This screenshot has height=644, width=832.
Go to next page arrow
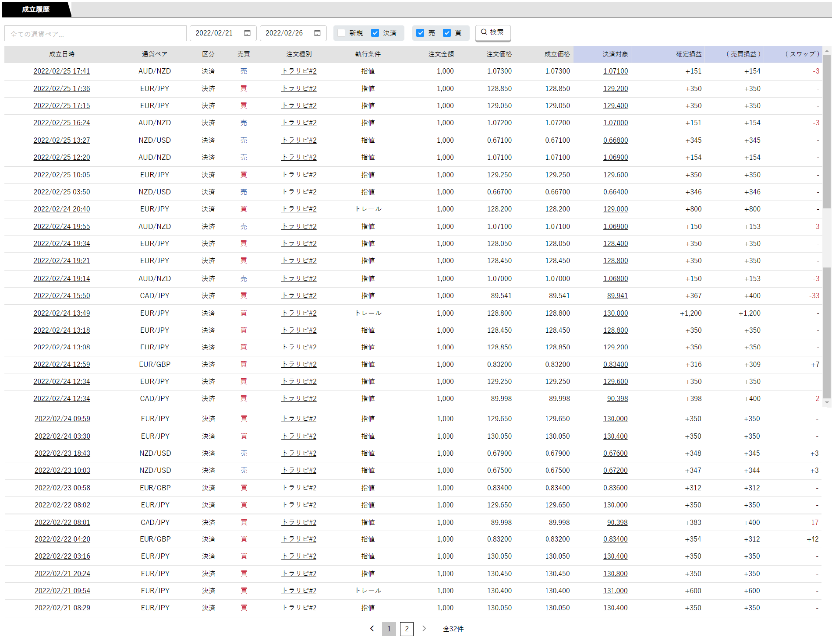424,629
